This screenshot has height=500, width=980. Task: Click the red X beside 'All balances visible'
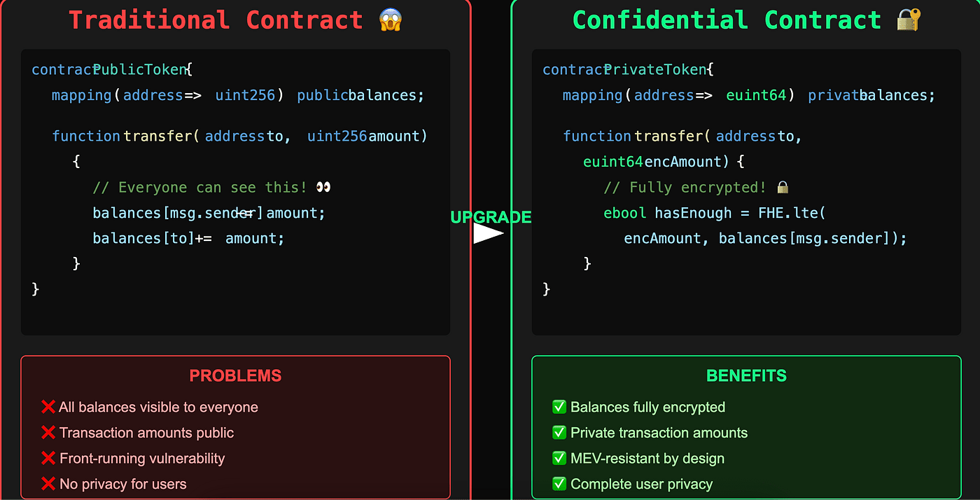48,407
